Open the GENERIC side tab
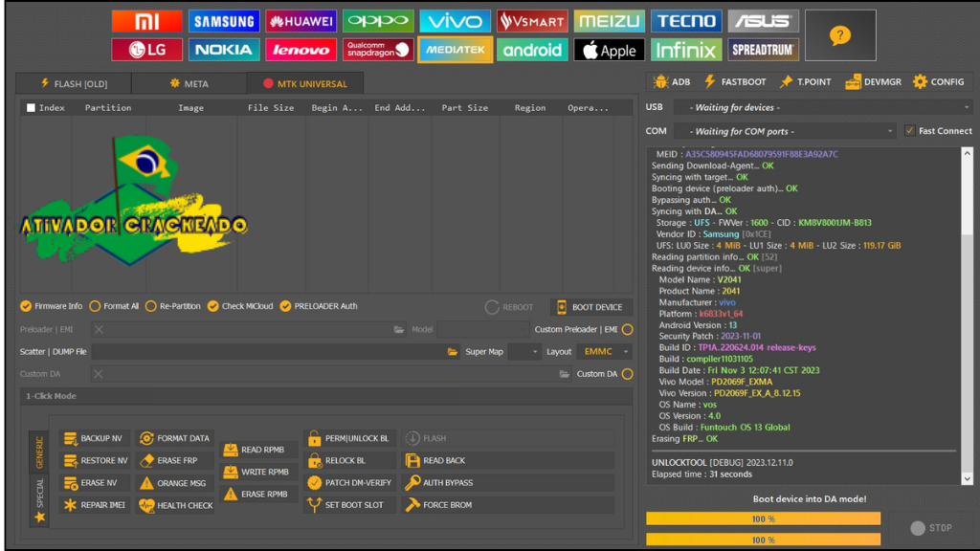The image size is (980, 551). click(x=39, y=452)
